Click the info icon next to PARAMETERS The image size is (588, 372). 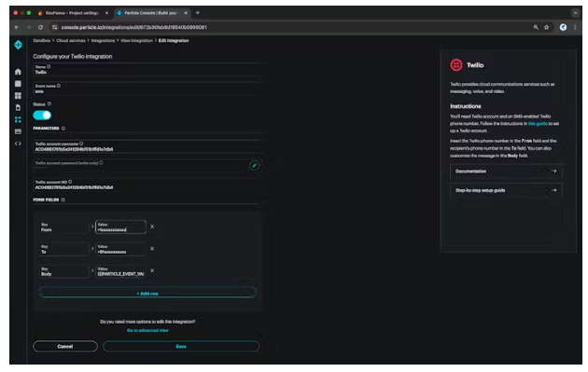63,128
